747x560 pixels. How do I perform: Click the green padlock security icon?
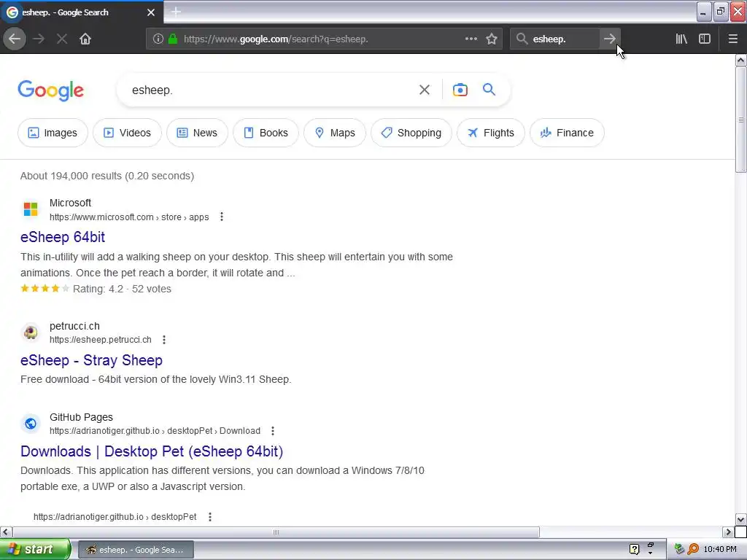[x=173, y=39]
